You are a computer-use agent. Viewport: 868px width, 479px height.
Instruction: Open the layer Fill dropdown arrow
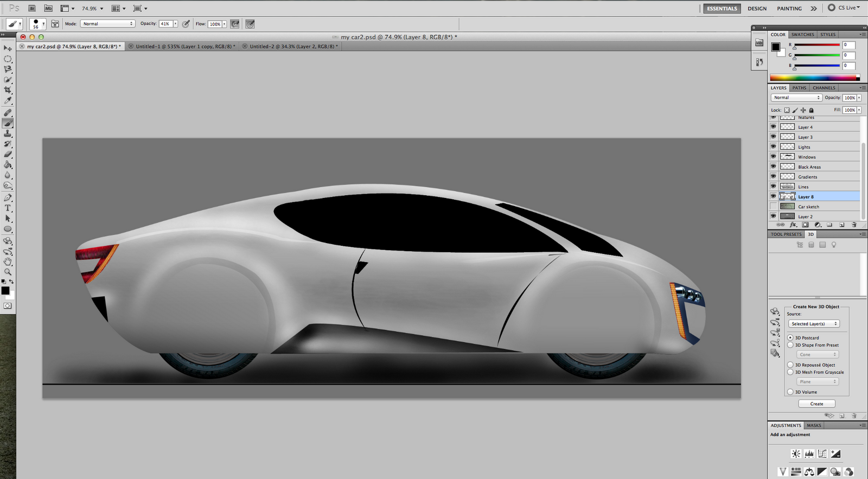[x=859, y=110]
